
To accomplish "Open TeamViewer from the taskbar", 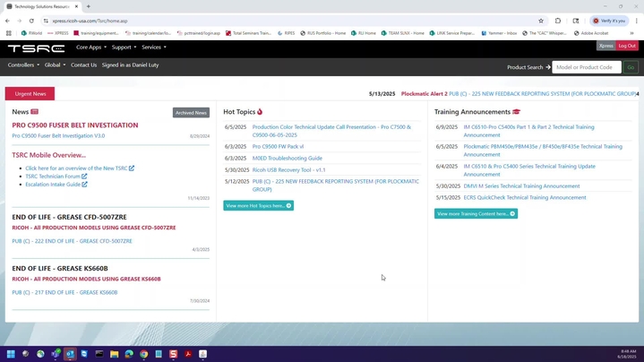I will tap(84, 354).
